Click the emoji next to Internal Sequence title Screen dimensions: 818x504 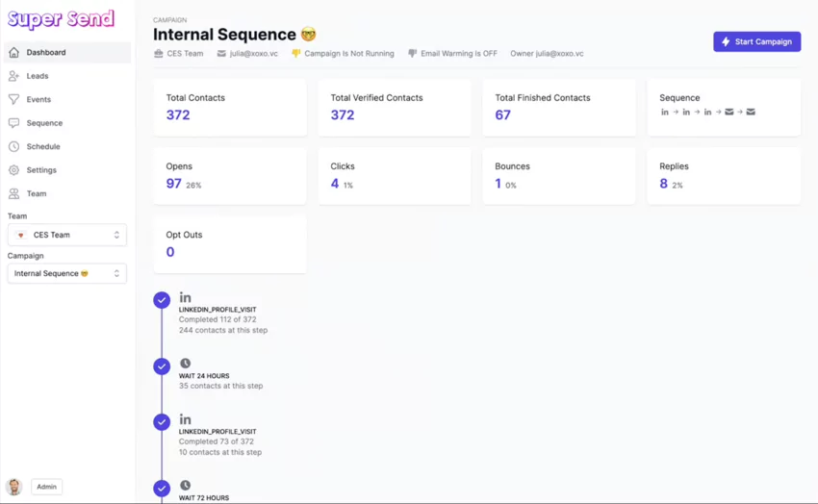coord(308,35)
